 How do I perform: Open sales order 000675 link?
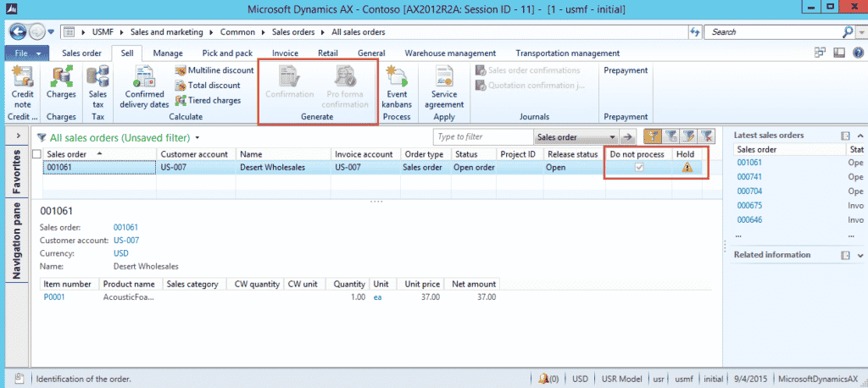click(749, 205)
